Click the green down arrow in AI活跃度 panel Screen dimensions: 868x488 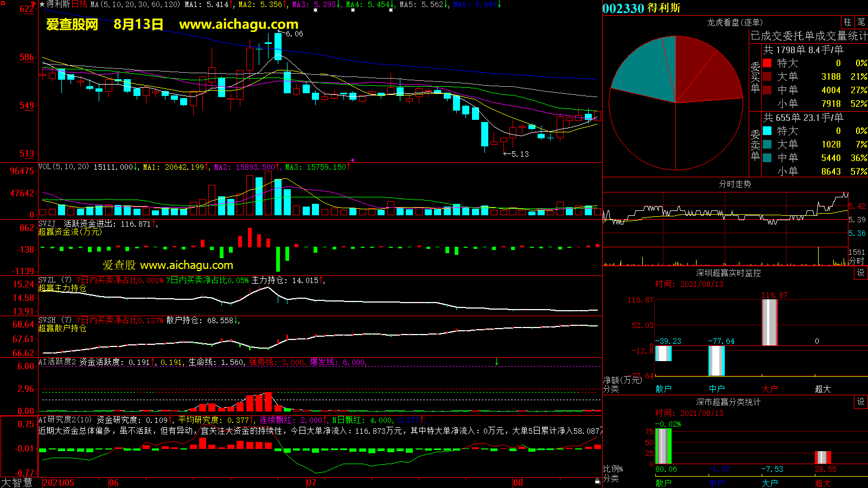point(496,362)
